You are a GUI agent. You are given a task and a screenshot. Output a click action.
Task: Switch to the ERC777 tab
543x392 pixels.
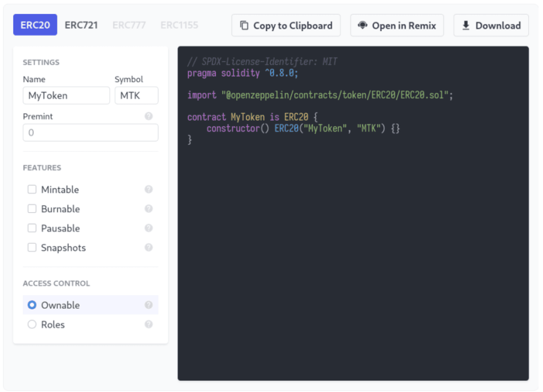pos(129,25)
